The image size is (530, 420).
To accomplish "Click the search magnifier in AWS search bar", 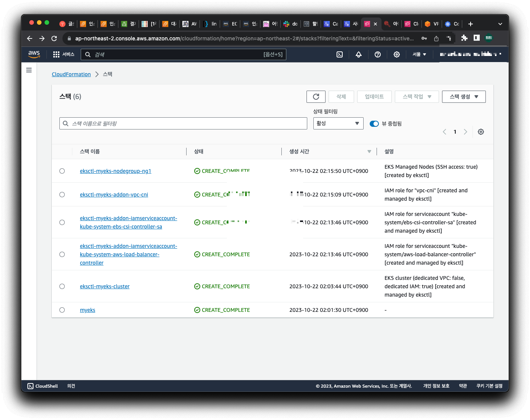I will point(88,54).
